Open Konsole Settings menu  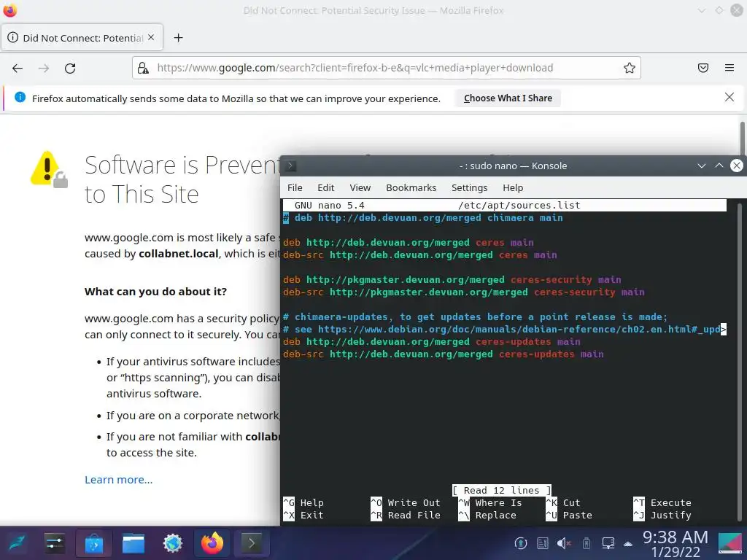coord(469,187)
